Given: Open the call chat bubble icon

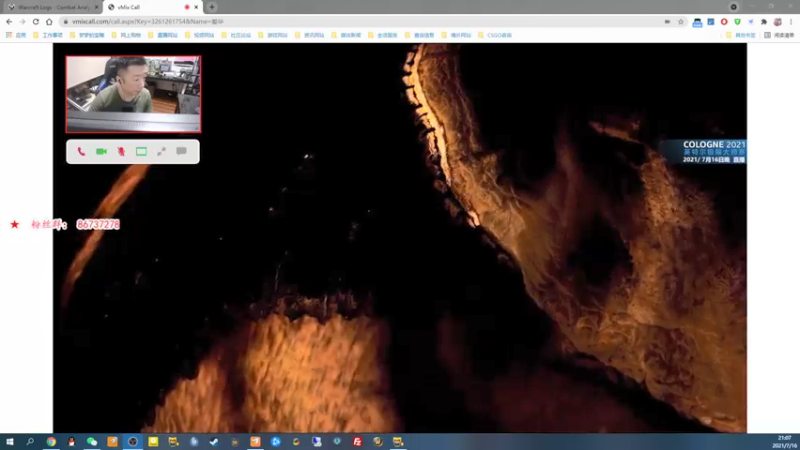Looking at the screenshot, I should tap(181, 151).
